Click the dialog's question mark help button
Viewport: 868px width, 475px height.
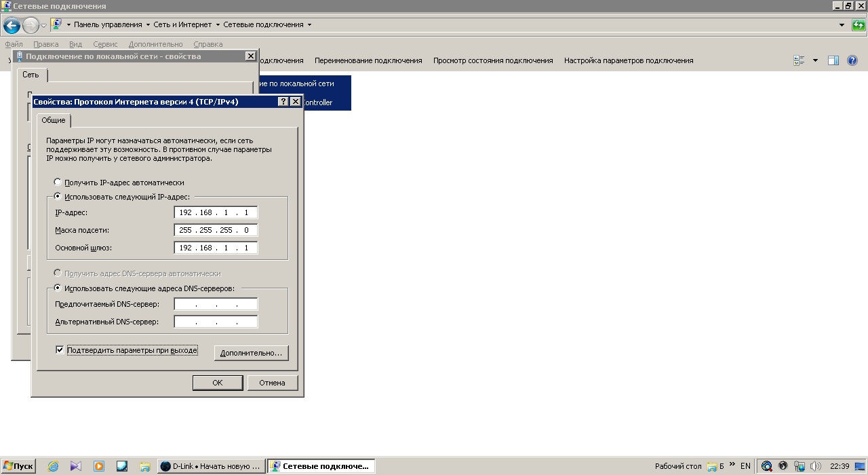[x=283, y=102]
